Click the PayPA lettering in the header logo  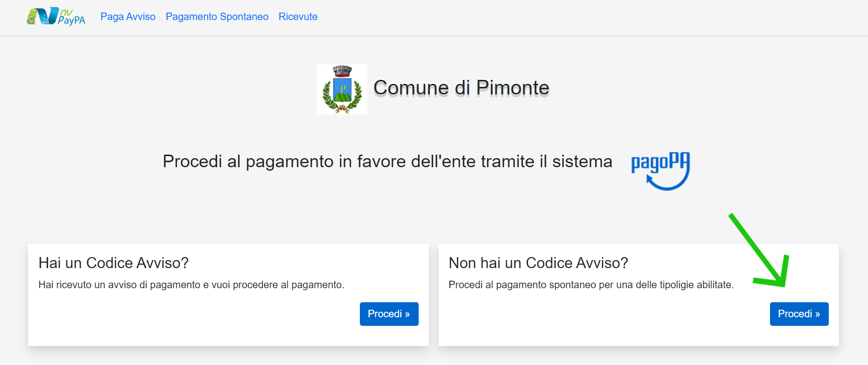(x=71, y=21)
